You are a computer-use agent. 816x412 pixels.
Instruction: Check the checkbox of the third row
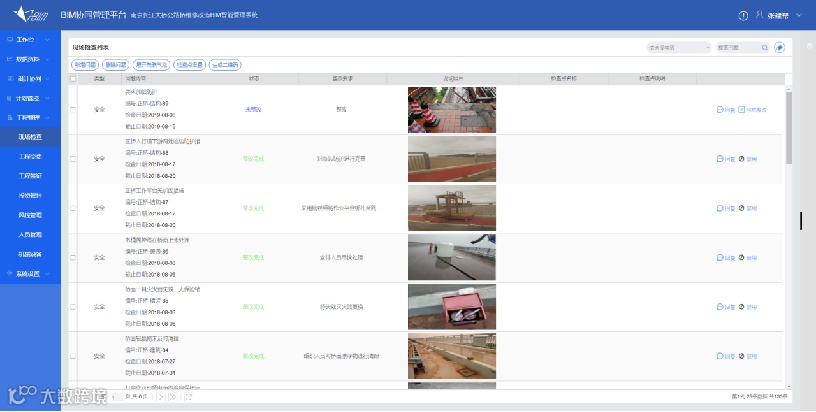point(73,208)
